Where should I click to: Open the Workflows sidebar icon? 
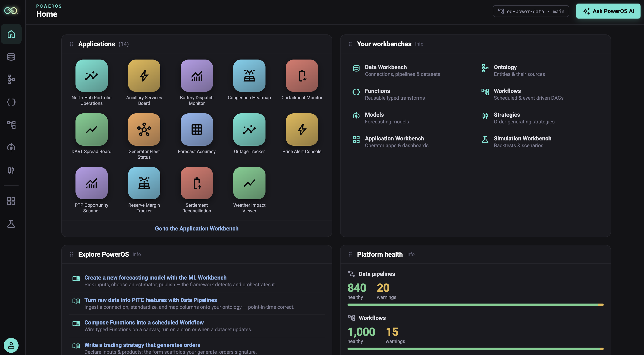click(11, 125)
